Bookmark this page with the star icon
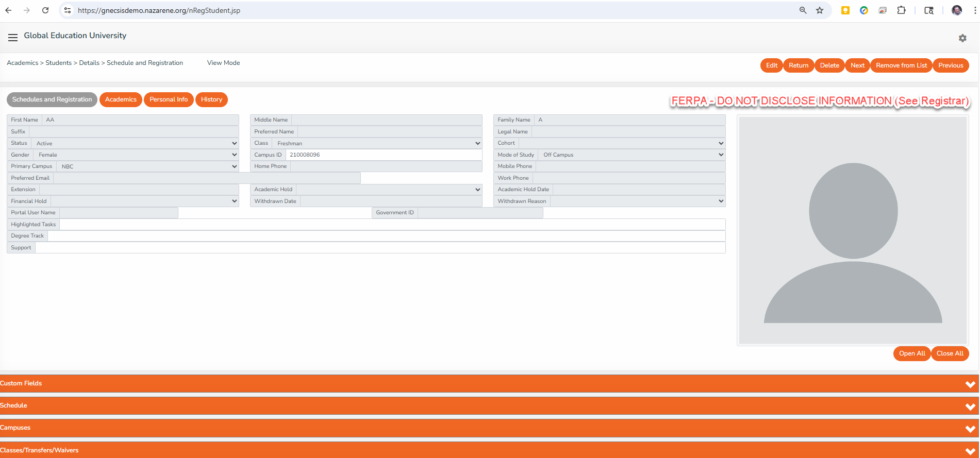The width and height of the screenshot is (980, 458). click(x=820, y=10)
